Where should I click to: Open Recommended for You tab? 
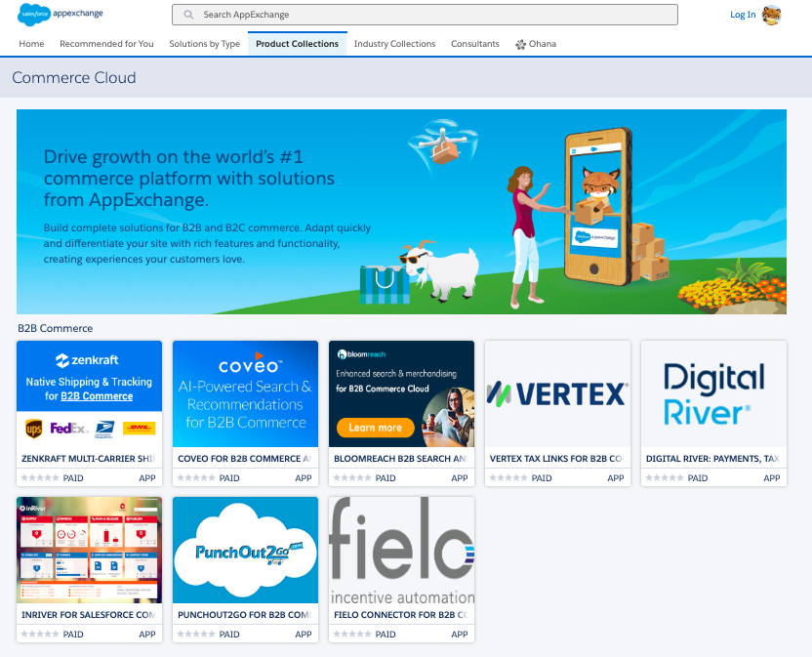(106, 44)
